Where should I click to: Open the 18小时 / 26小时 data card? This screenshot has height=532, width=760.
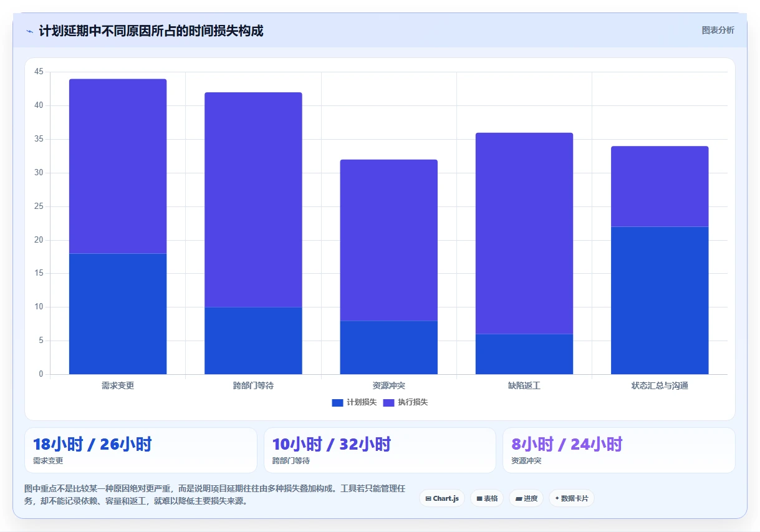click(141, 450)
